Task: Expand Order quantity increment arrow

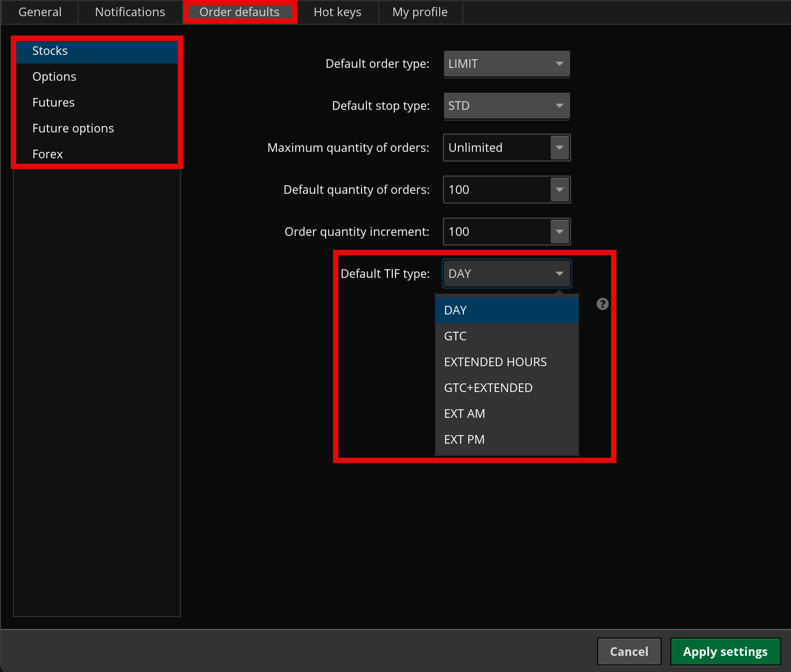Action: (559, 232)
